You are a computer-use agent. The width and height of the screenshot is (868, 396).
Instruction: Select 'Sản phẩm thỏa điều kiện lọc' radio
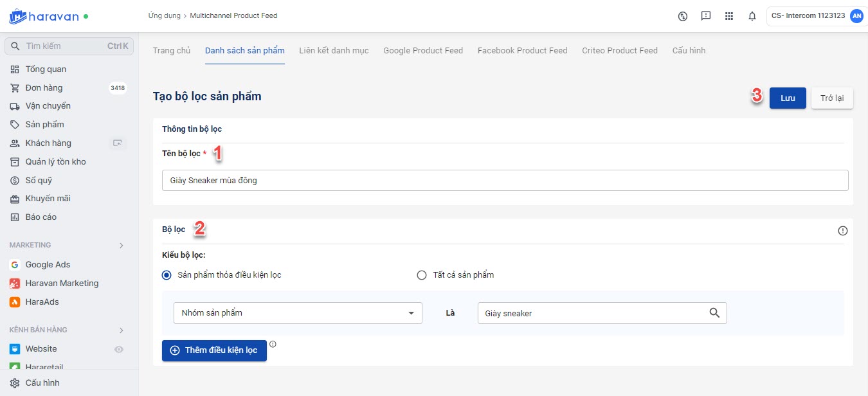click(x=167, y=275)
